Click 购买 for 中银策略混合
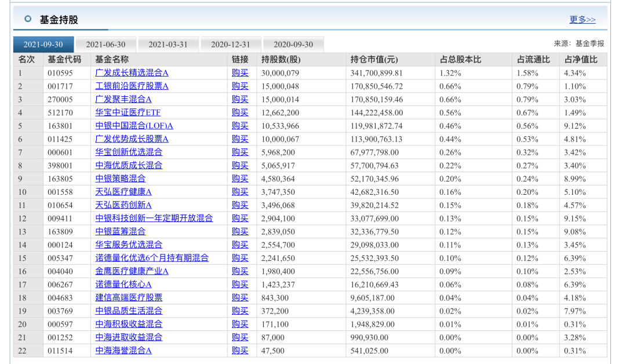 240,179
